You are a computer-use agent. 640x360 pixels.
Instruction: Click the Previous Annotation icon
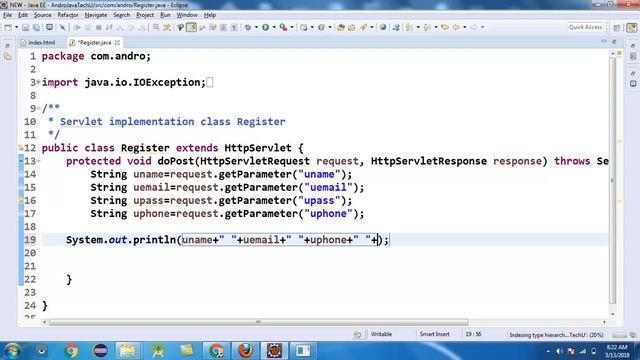point(427,27)
